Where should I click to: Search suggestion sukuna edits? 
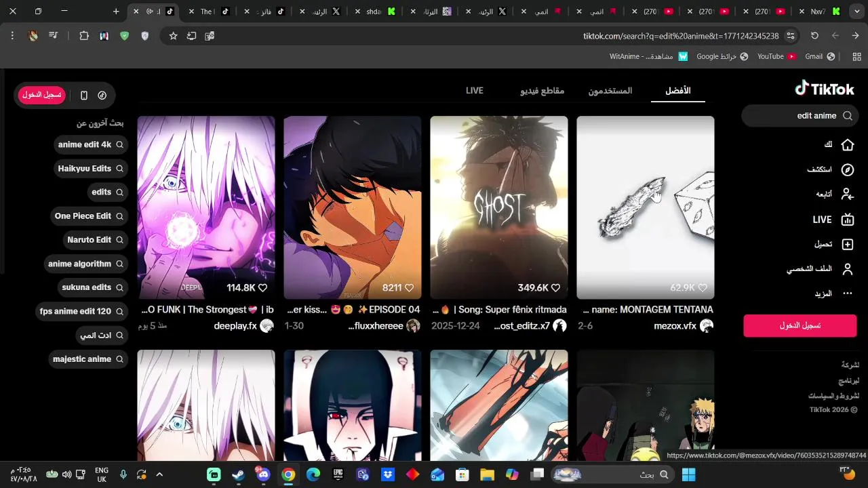(93, 287)
